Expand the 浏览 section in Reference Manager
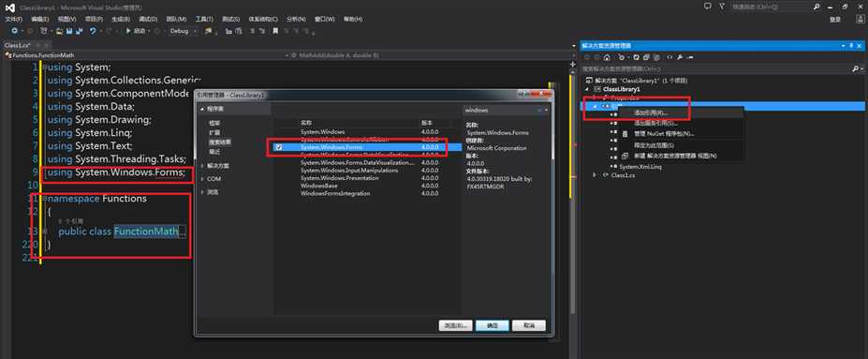This screenshot has height=359, width=868. click(x=202, y=192)
